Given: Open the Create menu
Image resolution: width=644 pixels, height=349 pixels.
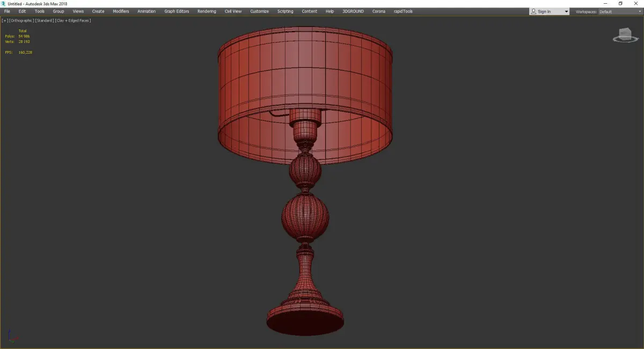Looking at the screenshot, I should click(x=98, y=11).
